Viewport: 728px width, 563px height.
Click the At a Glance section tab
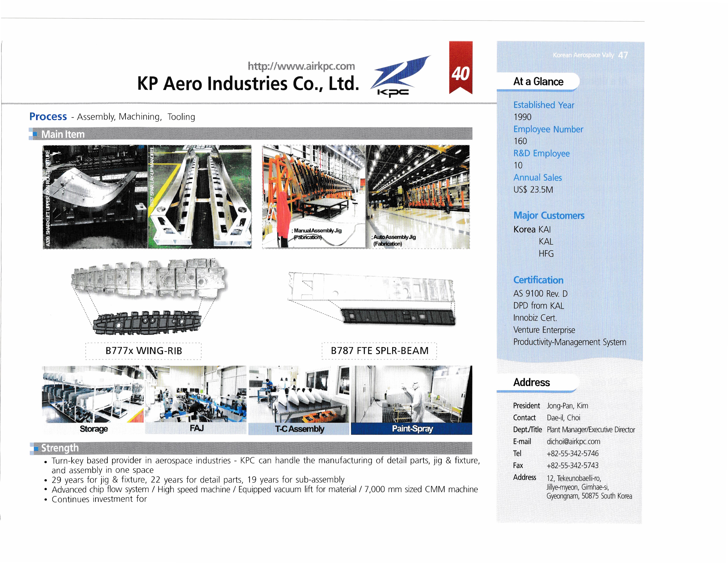coord(538,81)
